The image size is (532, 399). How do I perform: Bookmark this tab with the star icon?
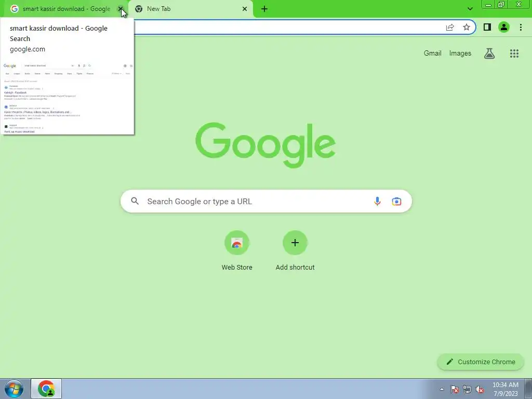point(467,28)
